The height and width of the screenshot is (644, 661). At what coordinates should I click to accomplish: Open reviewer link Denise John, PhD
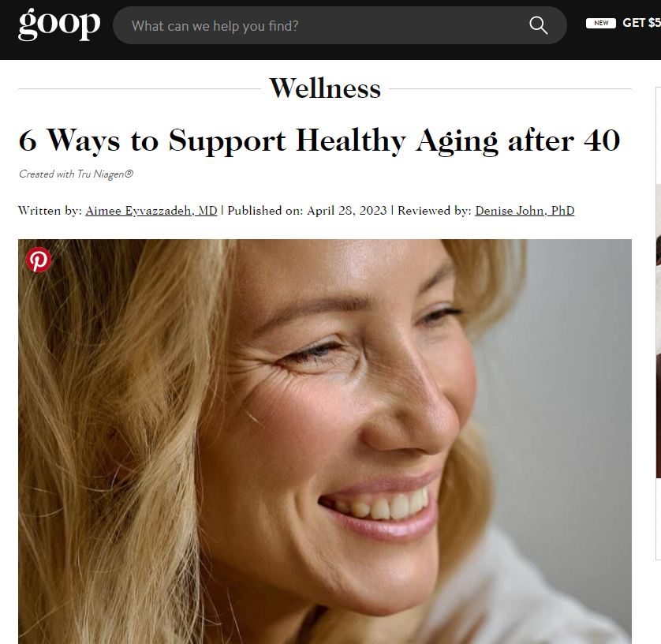pyautogui.click(x=525, y=211)
